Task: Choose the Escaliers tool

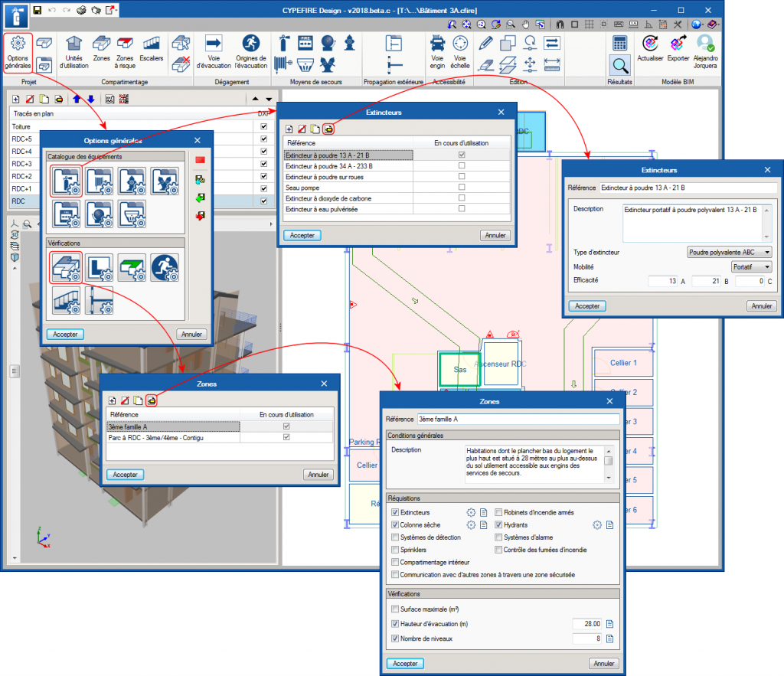Action: [x=152, y=49]
